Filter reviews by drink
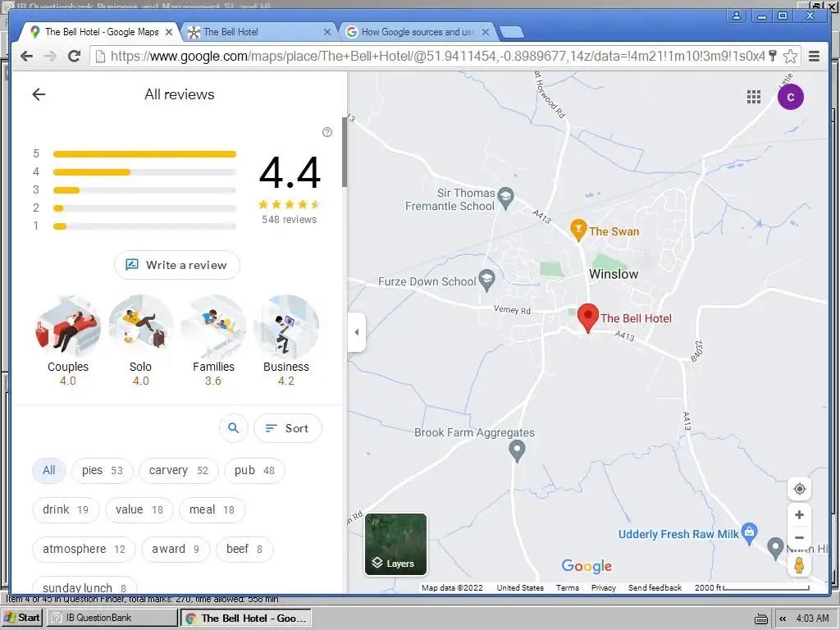Viewport: 840px width, 630px height. click(x=66, y=509)
